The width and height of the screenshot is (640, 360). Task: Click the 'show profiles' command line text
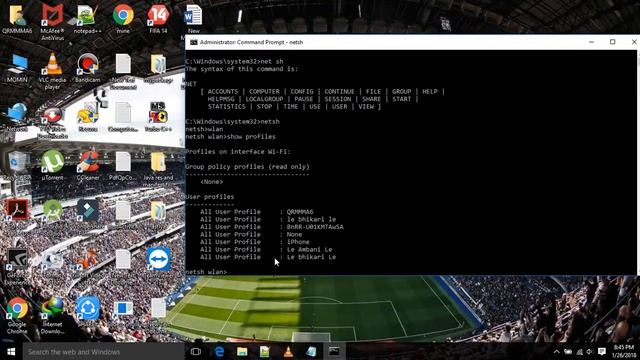[251, 137]
